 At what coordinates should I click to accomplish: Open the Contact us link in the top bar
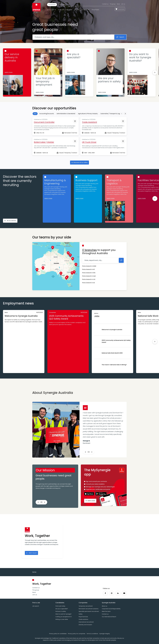105,4
